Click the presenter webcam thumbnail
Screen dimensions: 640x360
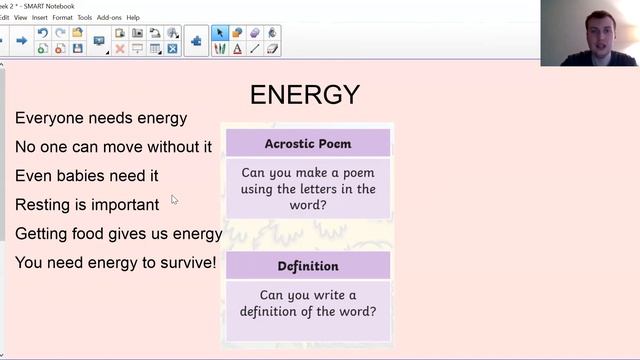[590, 33]
